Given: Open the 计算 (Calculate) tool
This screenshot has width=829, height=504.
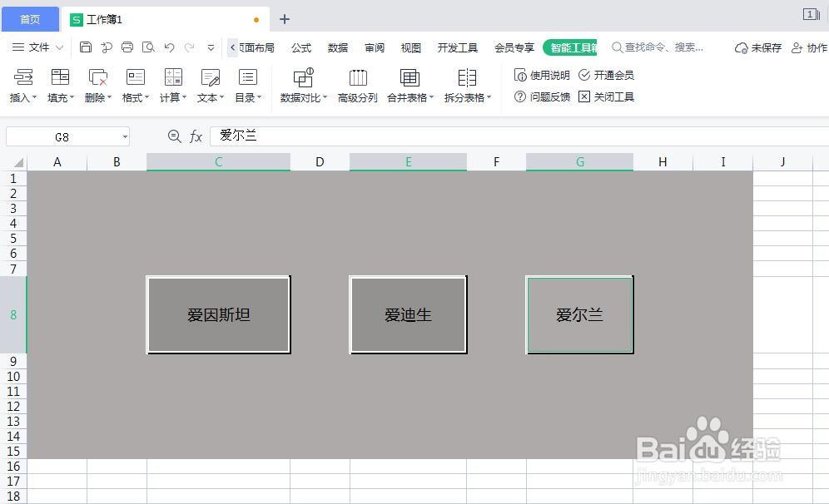Looking at the screenshot, I should point(173,86).
